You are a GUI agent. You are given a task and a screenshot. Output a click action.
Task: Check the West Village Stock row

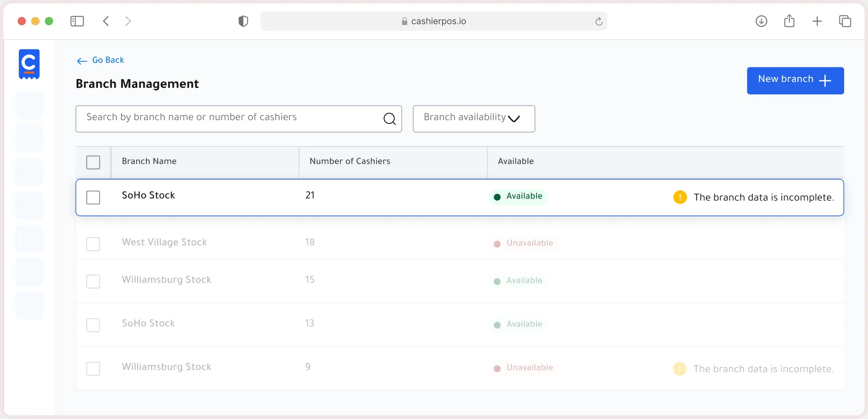[93, 244]
